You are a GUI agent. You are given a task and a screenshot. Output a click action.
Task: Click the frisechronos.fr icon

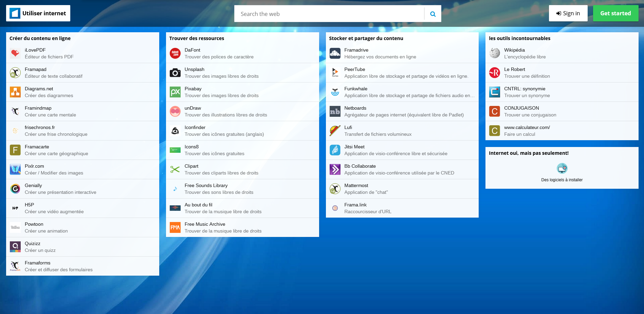click(15, 131)
